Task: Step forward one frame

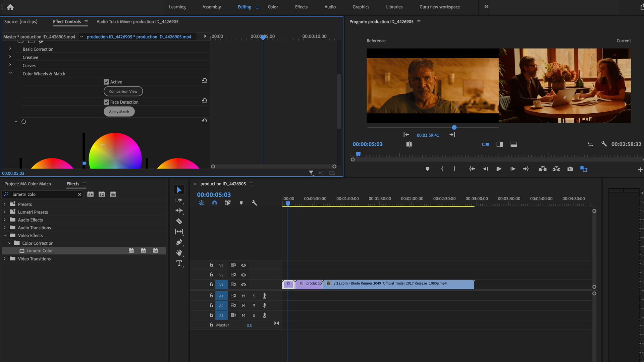Action: (x=513, y=169)
